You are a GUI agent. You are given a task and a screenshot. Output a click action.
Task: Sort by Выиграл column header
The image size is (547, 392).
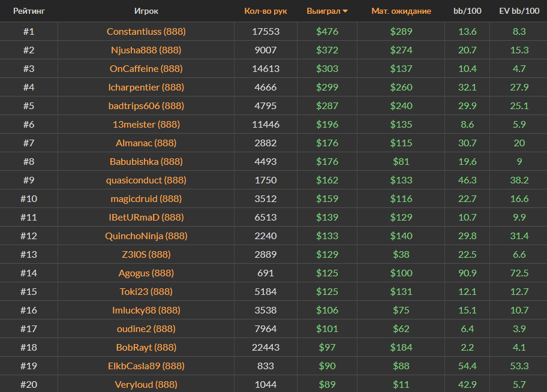point(323,11)
